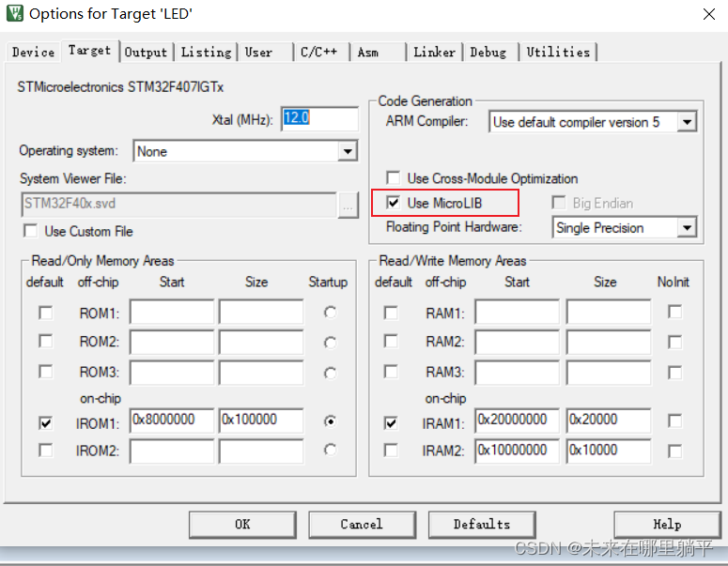This screenshot has height=566, width=728.
Task: Browse for System Viewer File
Action: click(x=348, y=205)
